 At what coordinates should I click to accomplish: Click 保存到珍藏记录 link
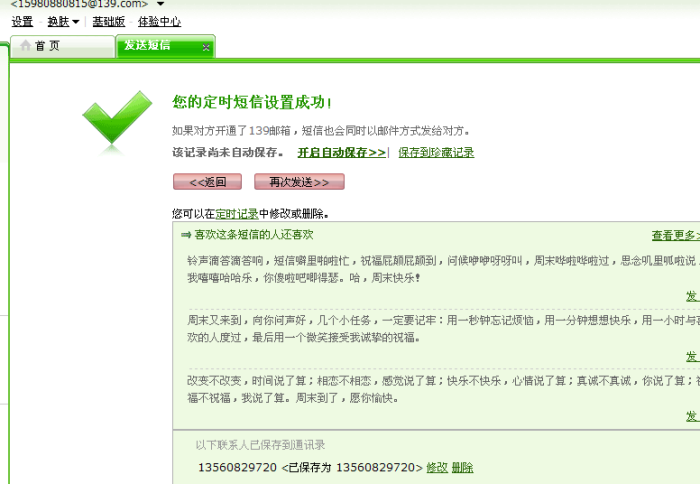point(436,153)
